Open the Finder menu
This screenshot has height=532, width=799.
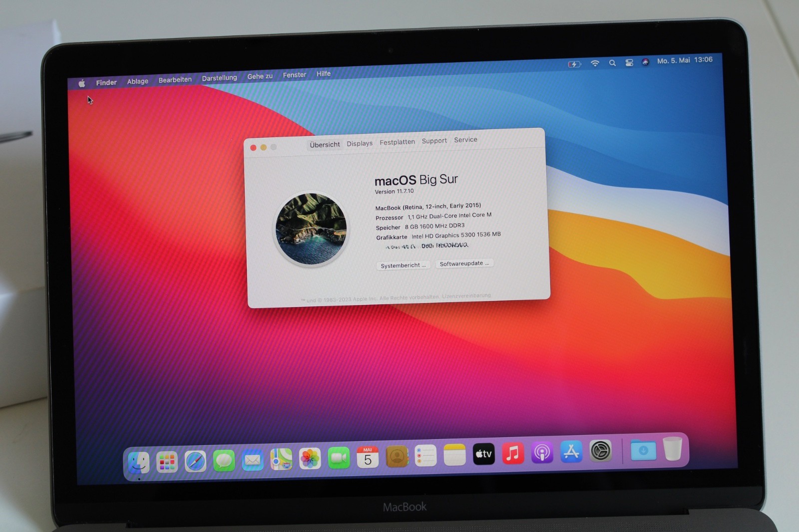tap(106, 82)
